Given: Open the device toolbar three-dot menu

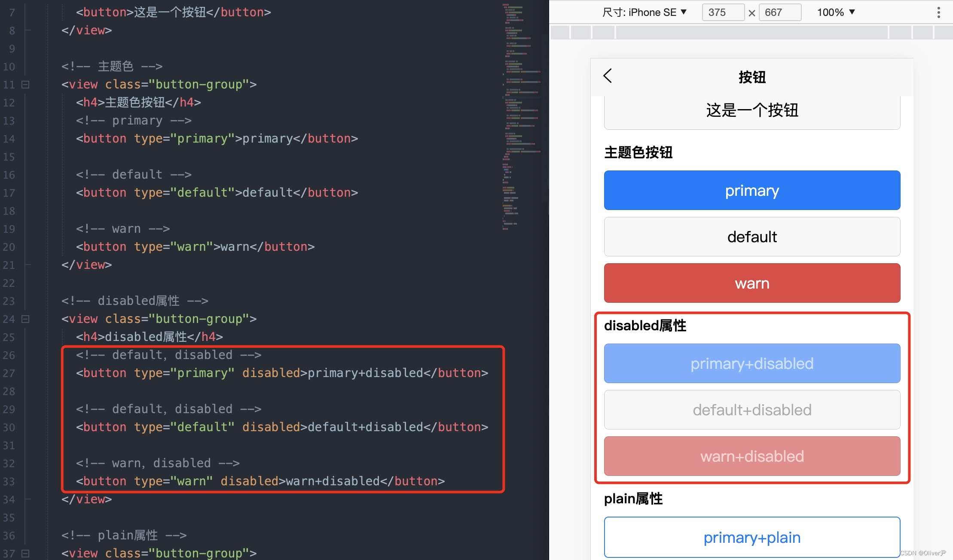Looking at the screenshot, I should 939,12.
